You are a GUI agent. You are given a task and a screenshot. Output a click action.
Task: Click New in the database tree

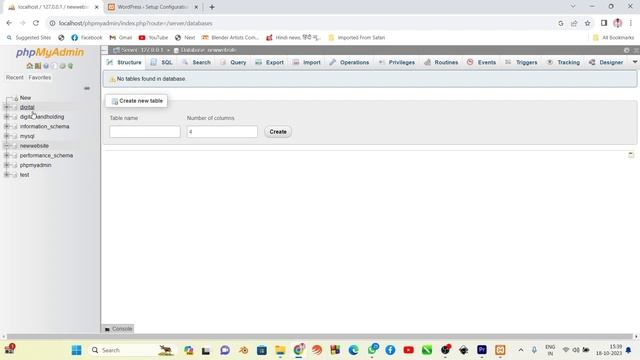(x=25, y=98)
